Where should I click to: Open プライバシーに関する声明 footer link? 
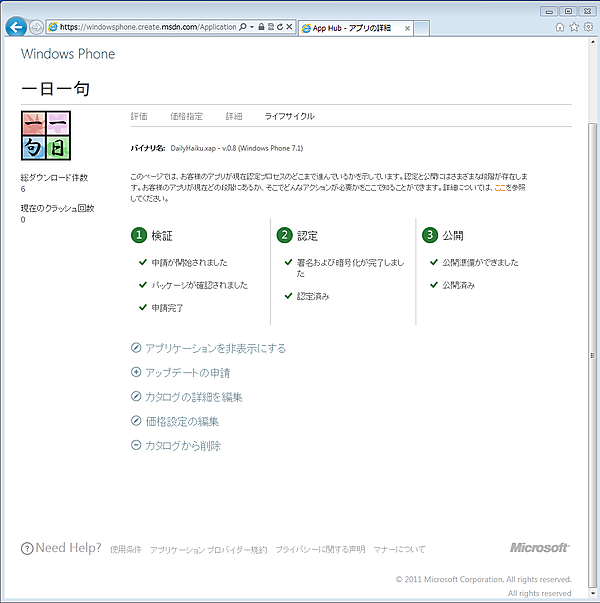320,550
